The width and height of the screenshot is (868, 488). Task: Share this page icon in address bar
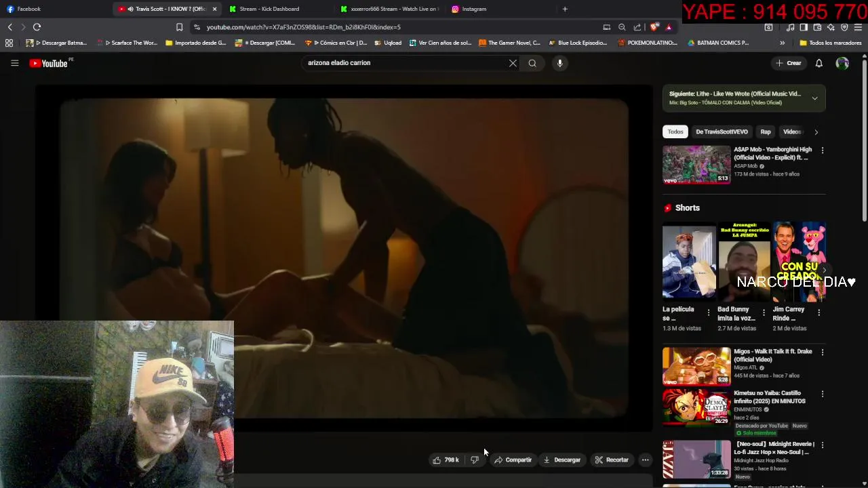click(637, 27)
